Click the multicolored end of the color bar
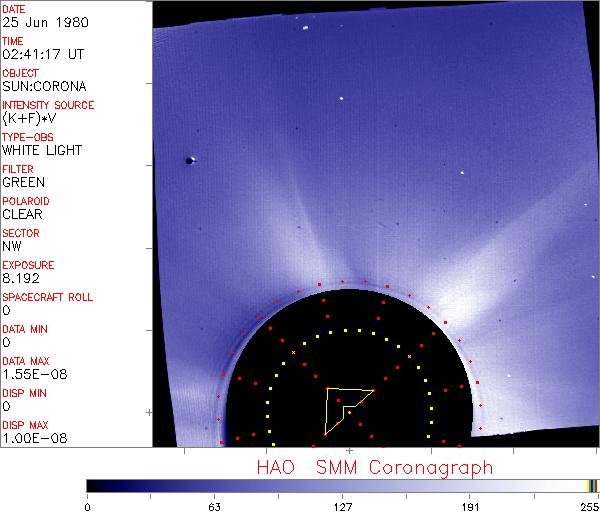 592,485
